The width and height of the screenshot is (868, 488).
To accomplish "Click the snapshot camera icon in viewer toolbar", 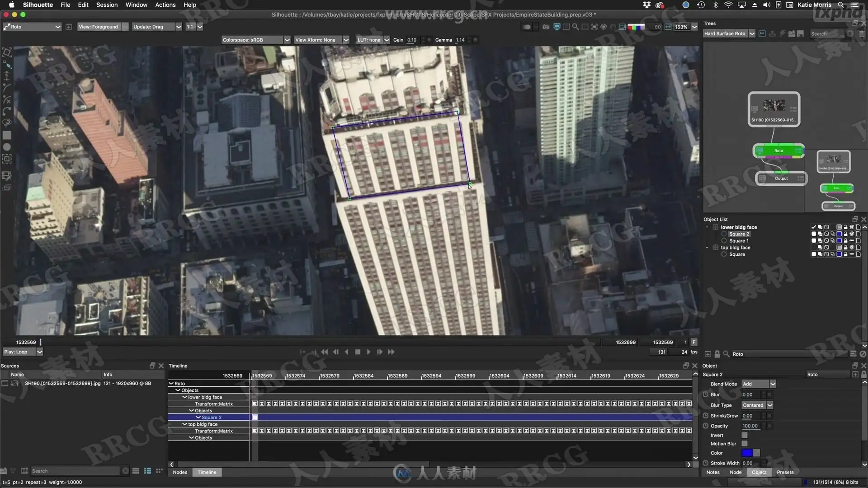I will click(546, 27).
